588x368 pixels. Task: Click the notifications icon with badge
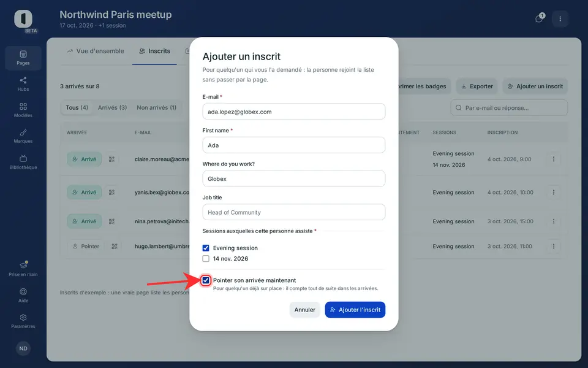tap(540, 18)
